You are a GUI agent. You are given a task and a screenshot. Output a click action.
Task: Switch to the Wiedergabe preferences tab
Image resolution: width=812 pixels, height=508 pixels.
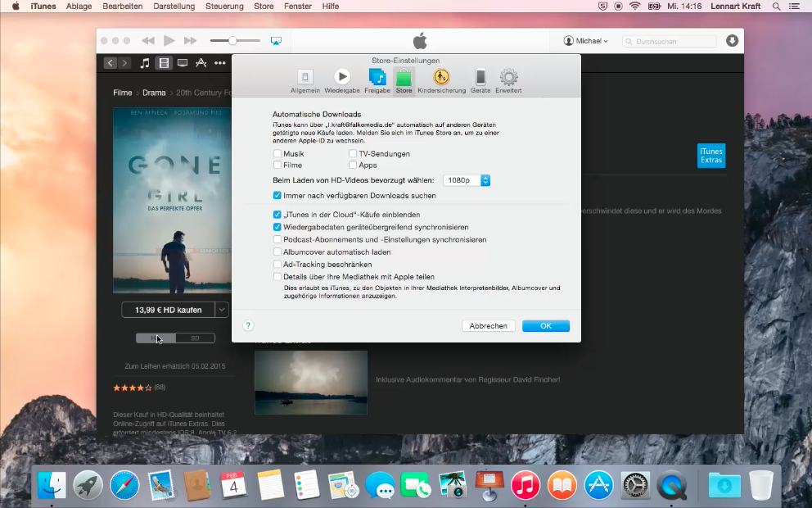pos(342,81)
